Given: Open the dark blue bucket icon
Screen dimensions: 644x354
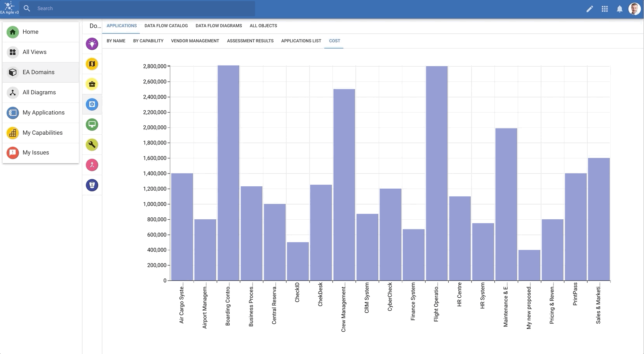Looking at the screenshot, I should coord(92,185).
